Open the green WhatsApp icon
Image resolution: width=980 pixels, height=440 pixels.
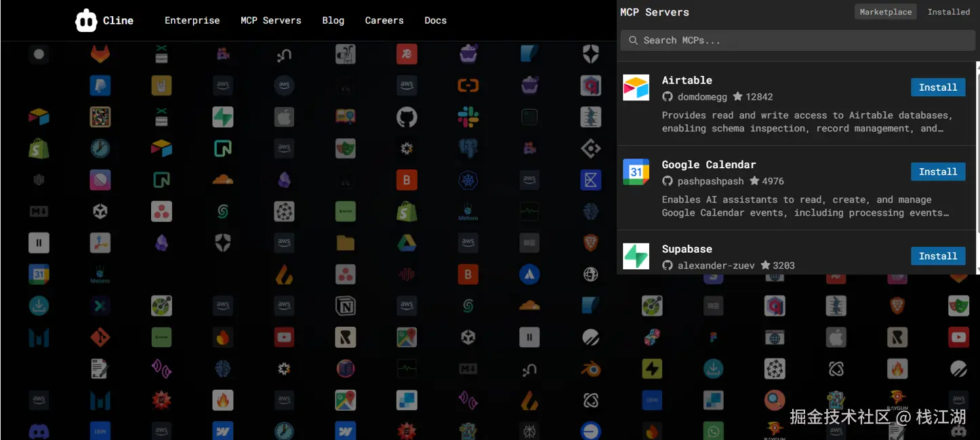tap(713, 431)
